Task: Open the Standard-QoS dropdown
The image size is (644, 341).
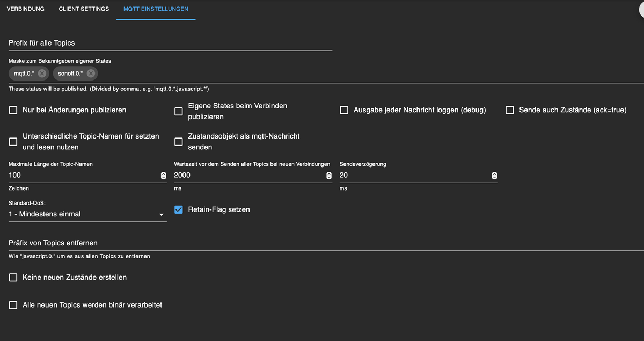Action: click(87, 214)
